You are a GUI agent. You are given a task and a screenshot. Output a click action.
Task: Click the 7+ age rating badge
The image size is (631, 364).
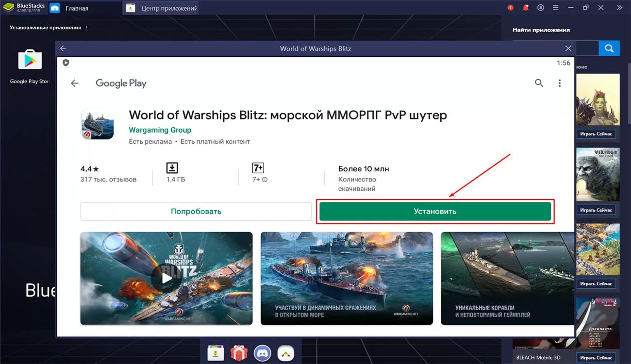(x=258, y=168)
